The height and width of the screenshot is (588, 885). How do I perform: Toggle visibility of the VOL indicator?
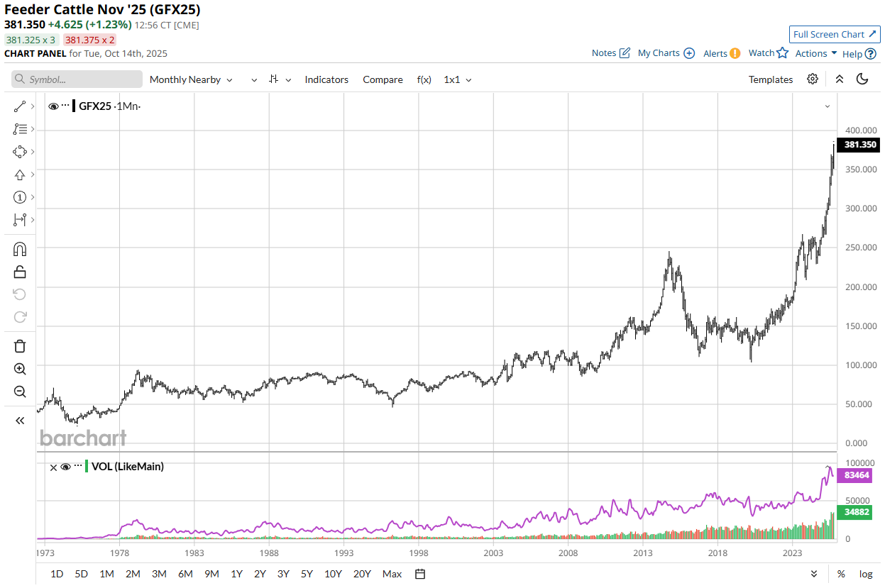click(65, 467)
